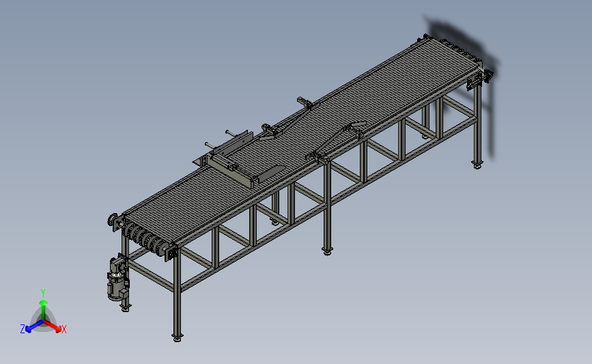Select the row of drive sprockets at the near end

(147, 238)
